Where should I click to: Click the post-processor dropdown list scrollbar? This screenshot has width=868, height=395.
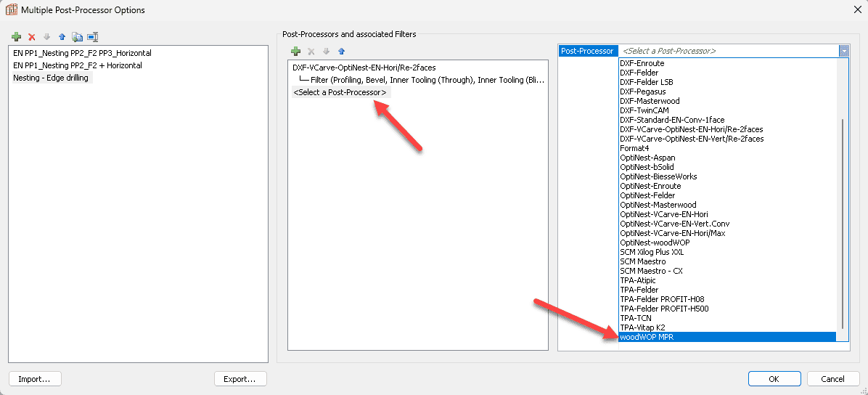point(842,218)
